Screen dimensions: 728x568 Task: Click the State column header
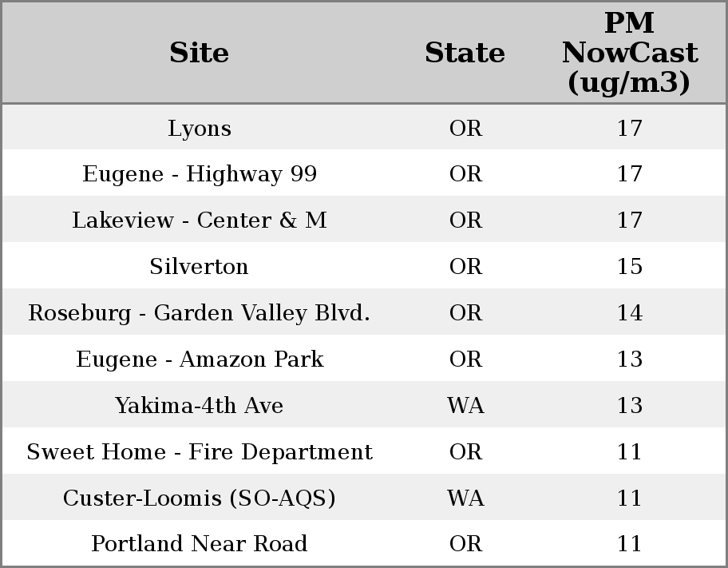point(465,53)
